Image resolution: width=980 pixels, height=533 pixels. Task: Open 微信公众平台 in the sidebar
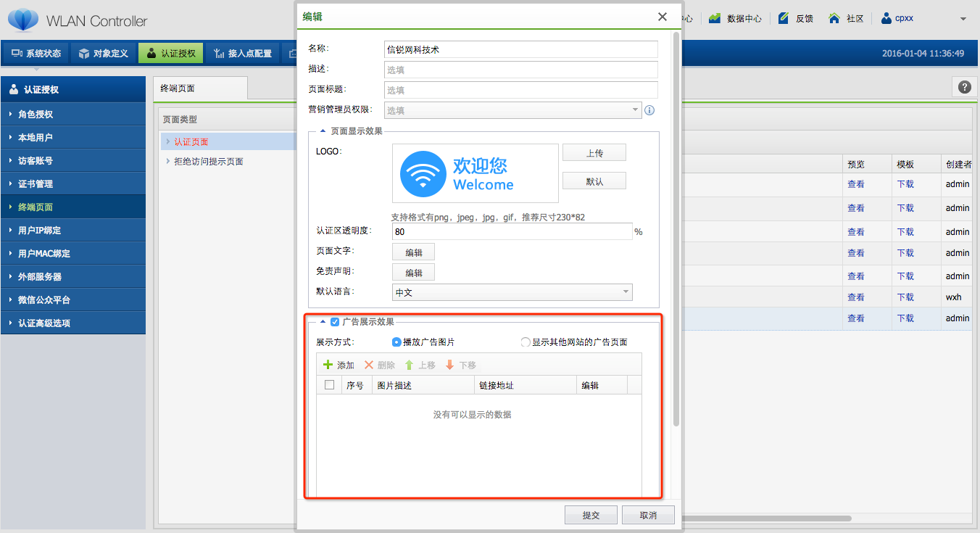pyautogui.click(x=72, y=299)
